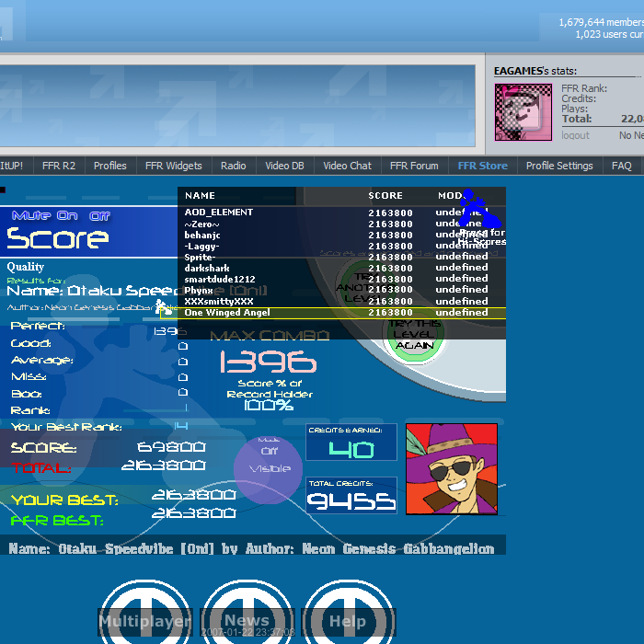Open the Help round button
The height and width of the screenshot is (644, 644).
(x=348, y=613)
